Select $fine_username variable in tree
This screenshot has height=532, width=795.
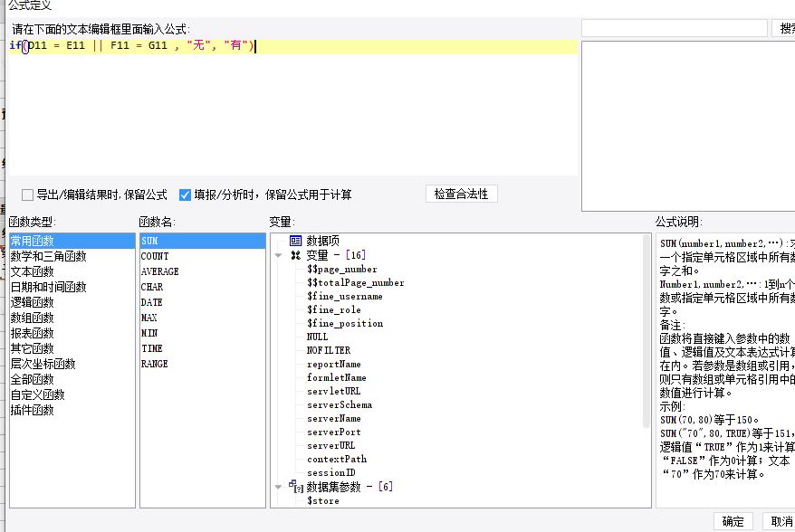coord(344,297)
